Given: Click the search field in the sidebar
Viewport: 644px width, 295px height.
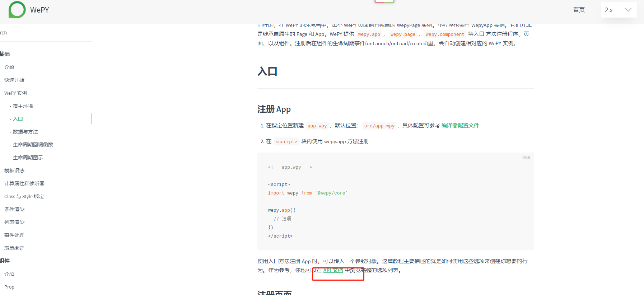Looking at the screenshot, I should click(46, 33).
